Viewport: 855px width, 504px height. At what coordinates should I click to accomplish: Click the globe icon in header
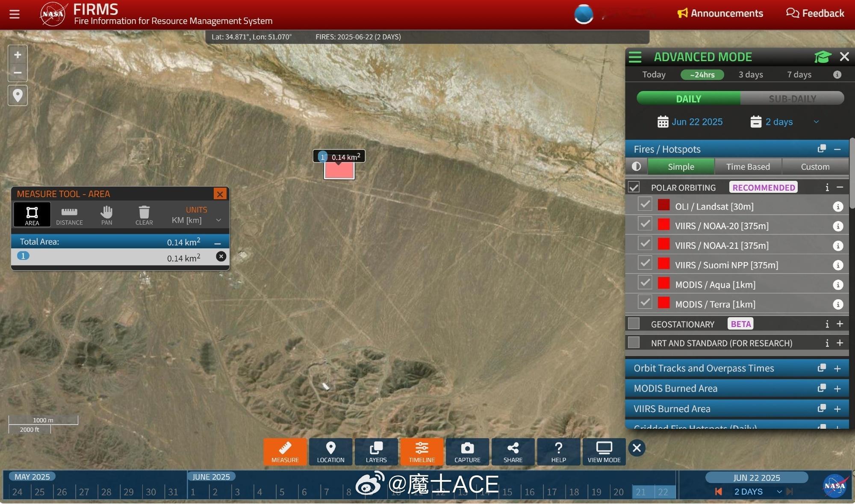coord(584,14)
